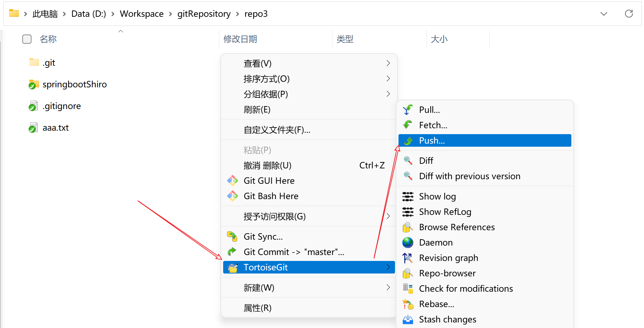Click the Revision graph icon
644x328 pixels.
[408, 258]
